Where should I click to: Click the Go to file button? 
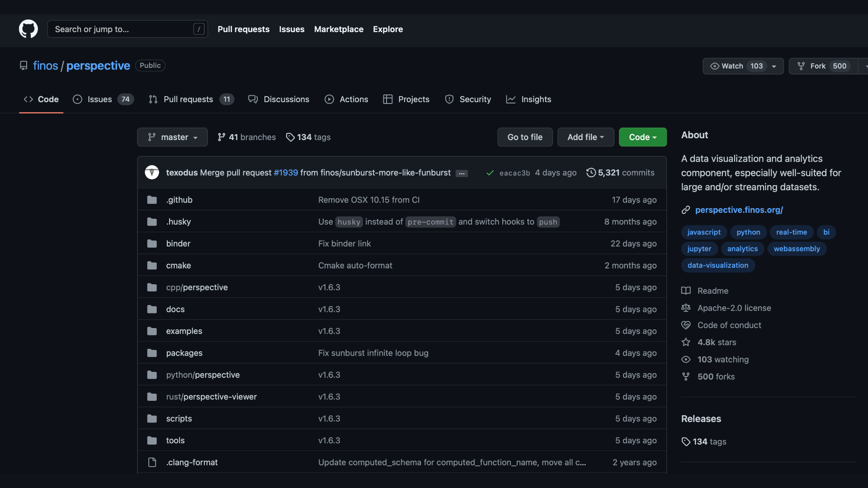click(525, 137)
